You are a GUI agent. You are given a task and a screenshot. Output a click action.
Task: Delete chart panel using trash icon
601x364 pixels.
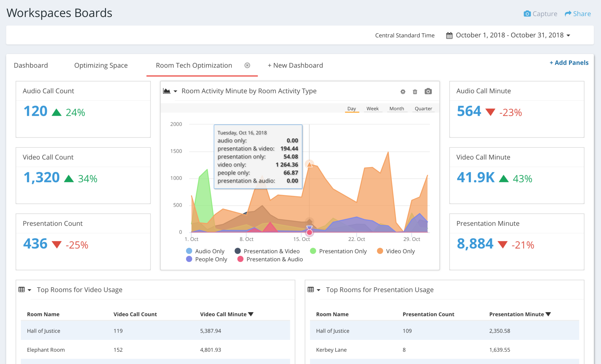coord(415,92)
